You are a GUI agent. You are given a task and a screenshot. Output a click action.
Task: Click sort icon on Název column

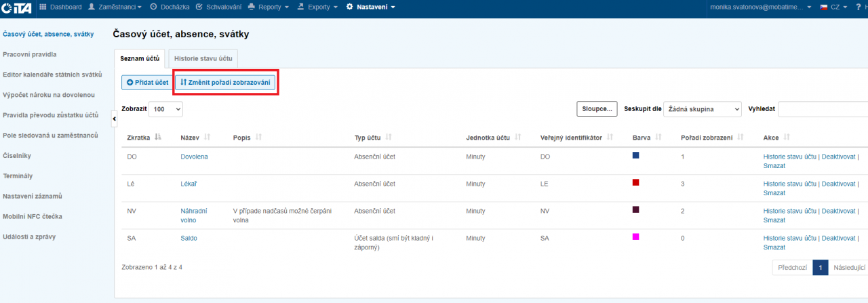[208, 137]
